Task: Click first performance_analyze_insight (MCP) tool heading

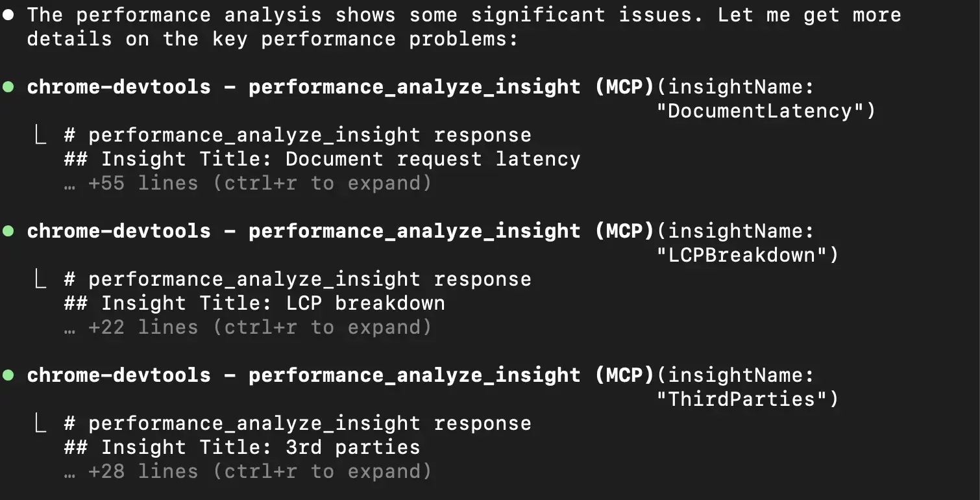Action: [x=340, y=86]
